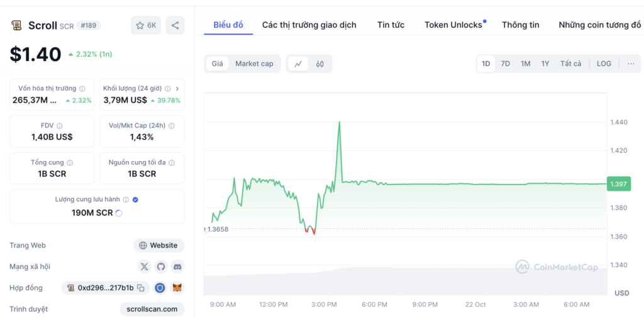Toggle the LOG scale option
Image resolution: width=644 pixels, height=318 pixels.
pyautogui.click(x=604, y=64)
